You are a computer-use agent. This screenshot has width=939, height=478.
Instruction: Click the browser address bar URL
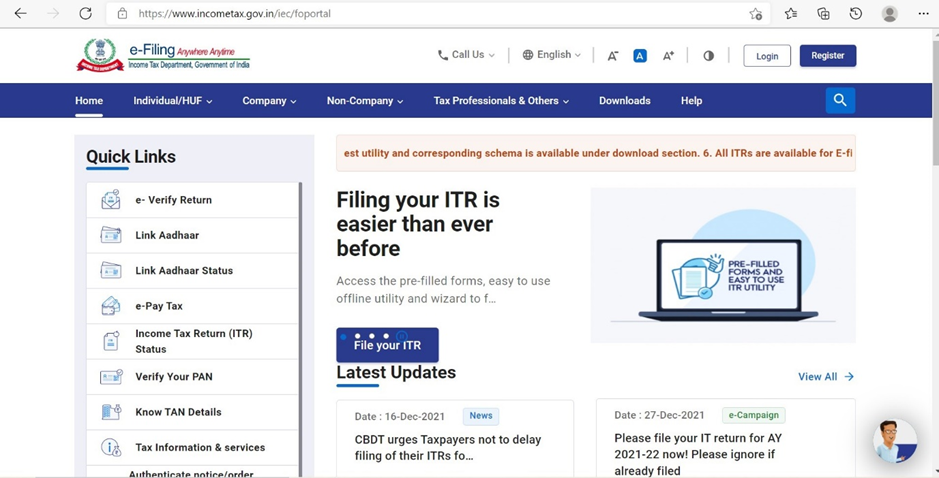pos(235,13)
